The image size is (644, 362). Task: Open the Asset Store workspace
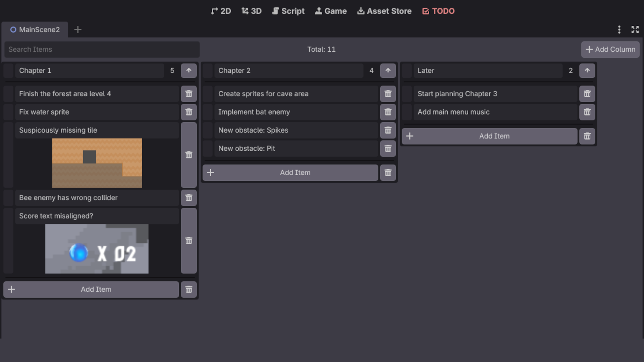[x=384, y=11]
